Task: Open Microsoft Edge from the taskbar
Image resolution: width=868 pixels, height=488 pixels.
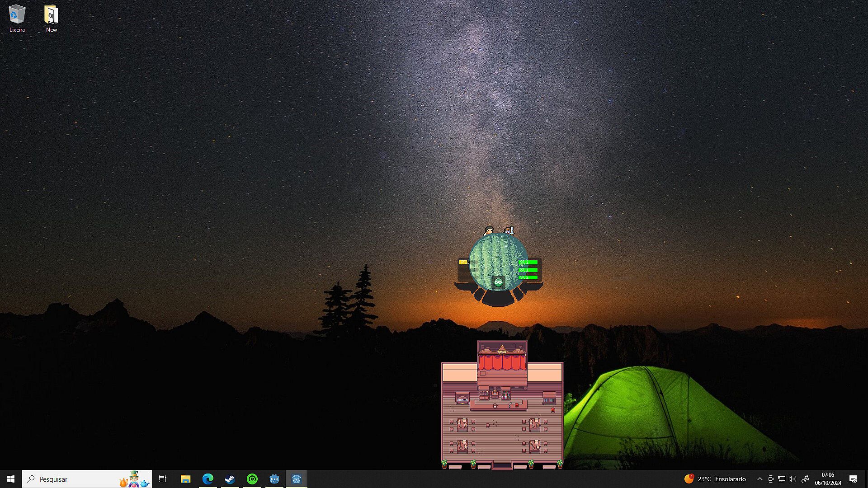Action: click(208, 479)
